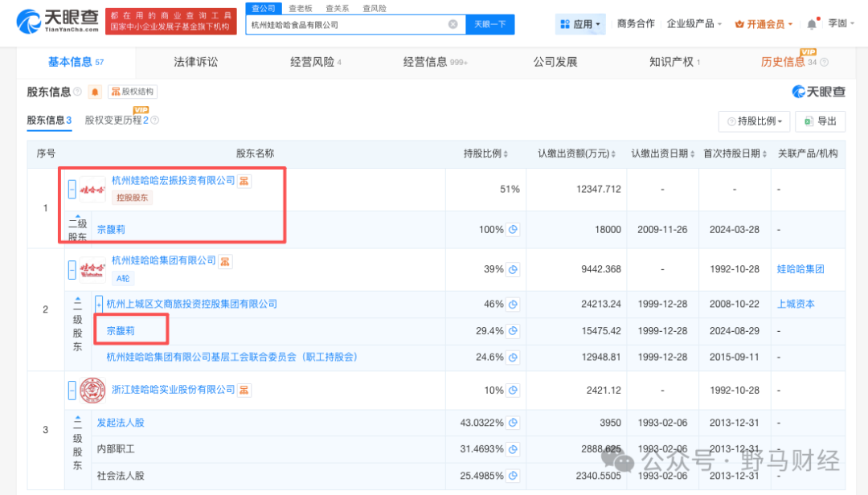Image resolution: width=868 pixels, height=495 pixels.
Task: Open 娃哈哈集团 related product link
Action: coord(800,270)
